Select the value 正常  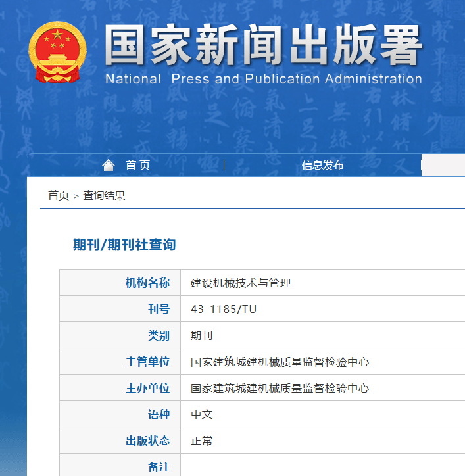[x=202, y=440]
